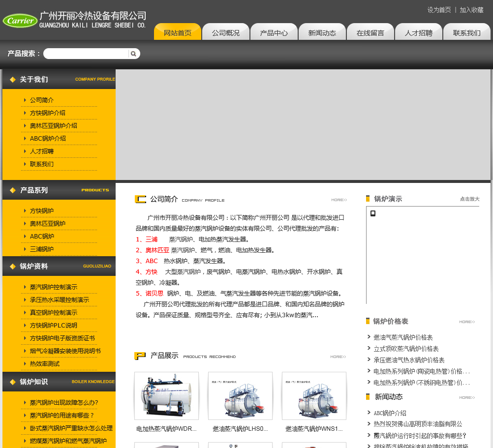The image size is (493, 448).
Task: Click MORE next to 产品展示 heading
Action: pyautogui.click(x=338, y=357)
